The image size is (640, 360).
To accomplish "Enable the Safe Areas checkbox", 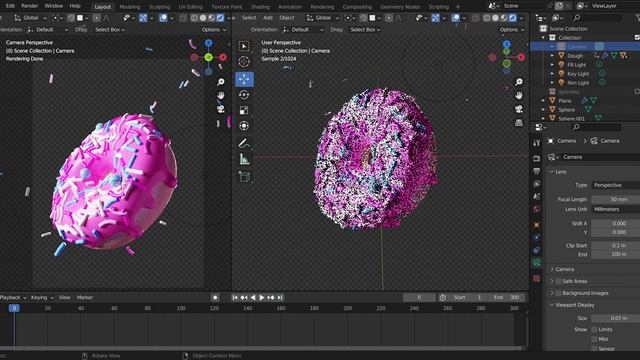I will tap(558, 281).
